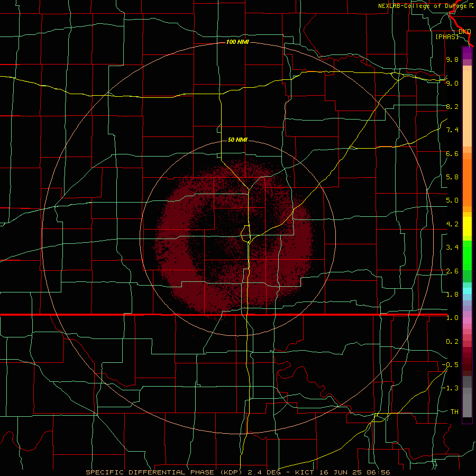The width and height of the screenshot is (476, 476).
Task: Click the -0.5 color scale value
Action: (450, 364)
